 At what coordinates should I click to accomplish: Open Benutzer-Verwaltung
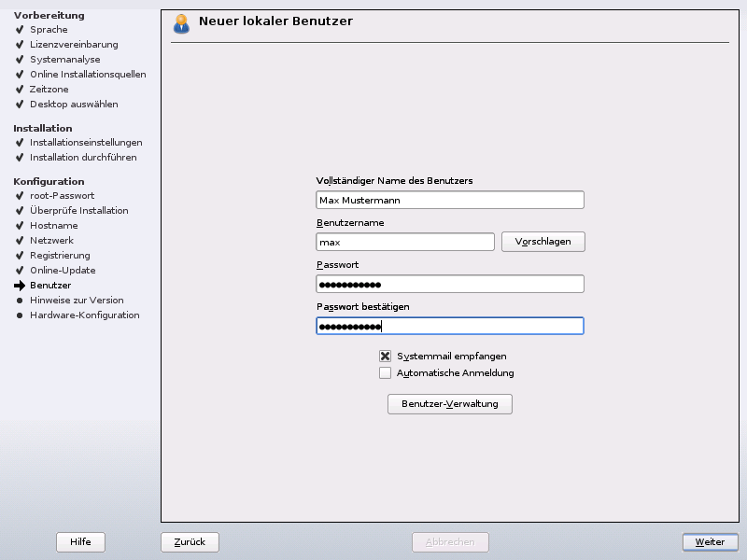(450, 404)
